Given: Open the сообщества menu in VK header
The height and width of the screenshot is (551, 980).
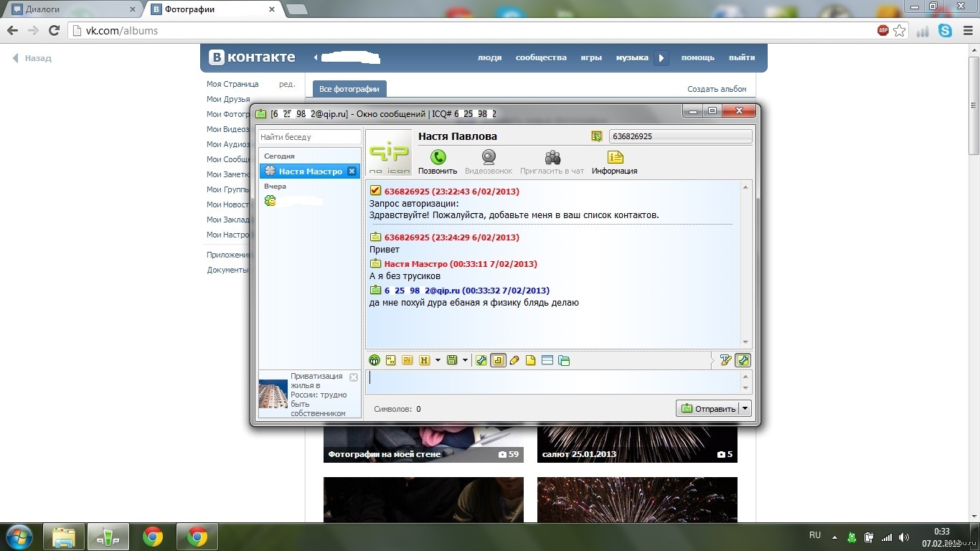Looking at the screenshot, I should point(541,57).
